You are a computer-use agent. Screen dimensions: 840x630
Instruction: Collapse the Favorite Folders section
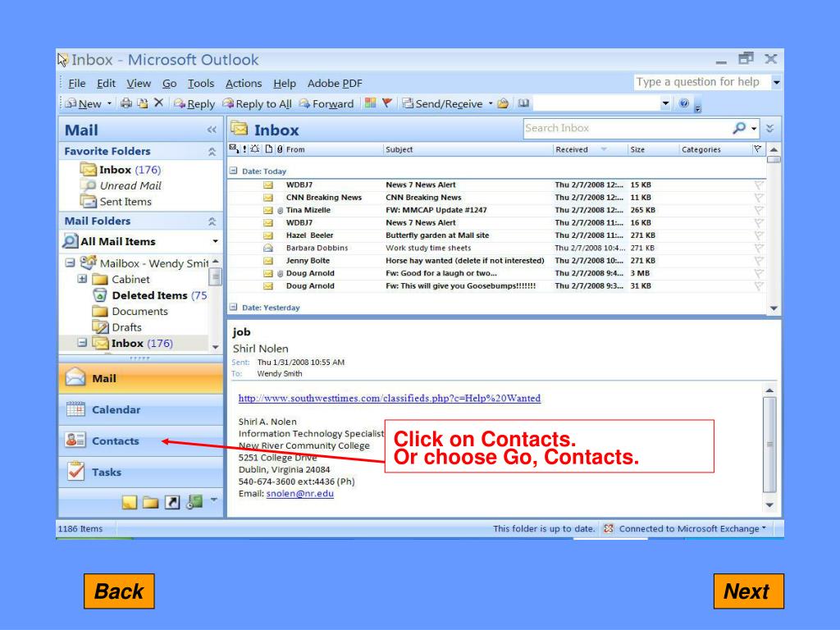[212, 152]
